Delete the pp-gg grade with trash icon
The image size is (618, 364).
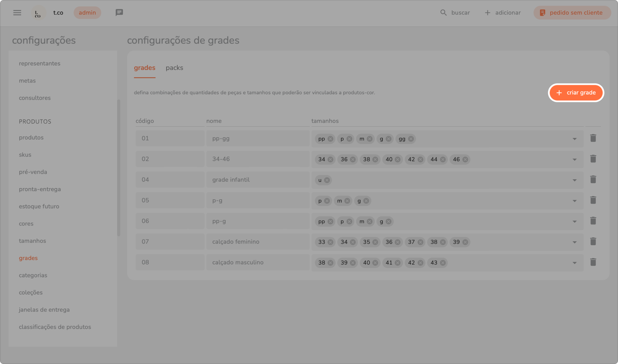(x=593, y=138)
